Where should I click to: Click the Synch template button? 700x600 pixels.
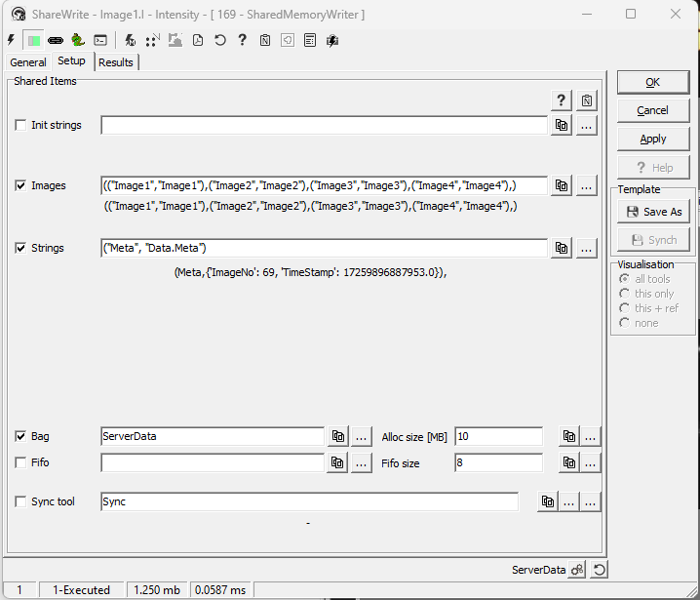pos(653,240)
